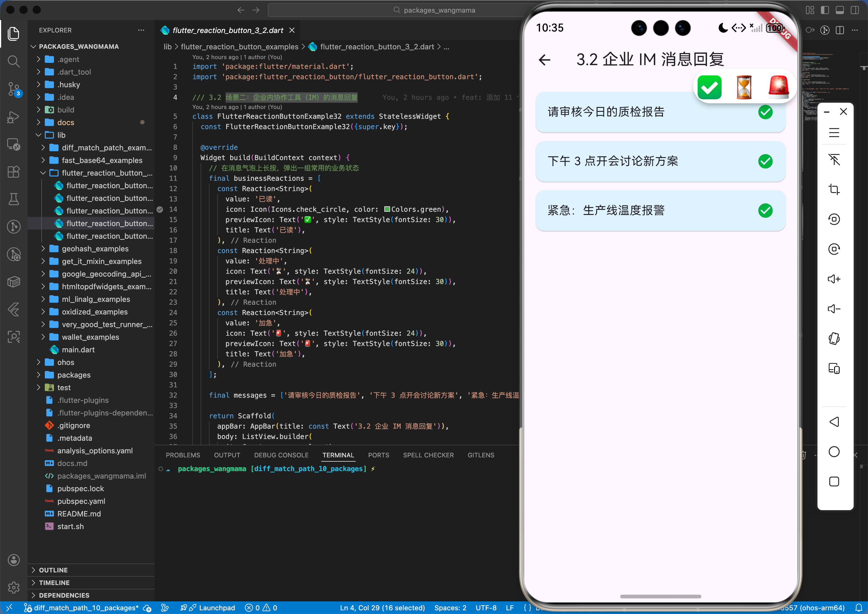868x614 pixels.
Task: Expand the OUTLINE section
Action: click(53, 570)
